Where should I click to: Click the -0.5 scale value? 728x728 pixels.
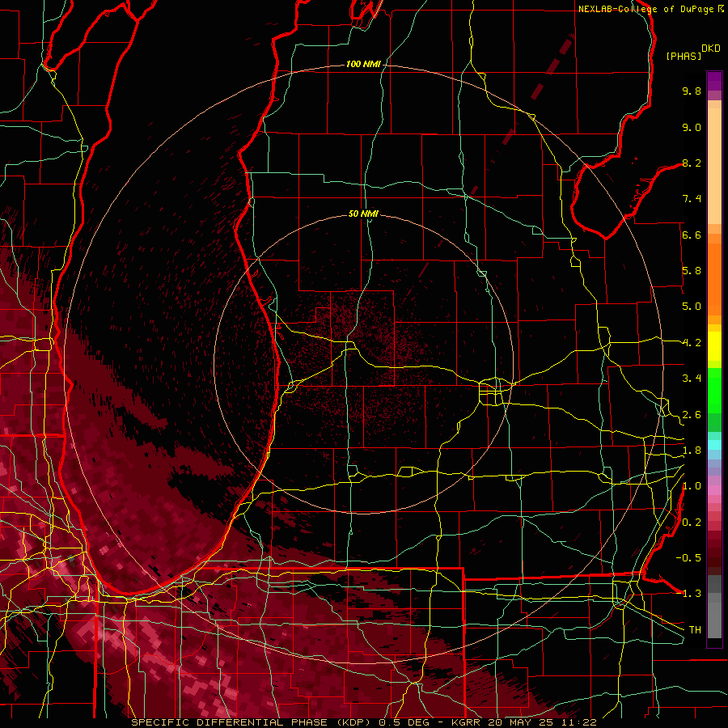(x=688, y=558)
